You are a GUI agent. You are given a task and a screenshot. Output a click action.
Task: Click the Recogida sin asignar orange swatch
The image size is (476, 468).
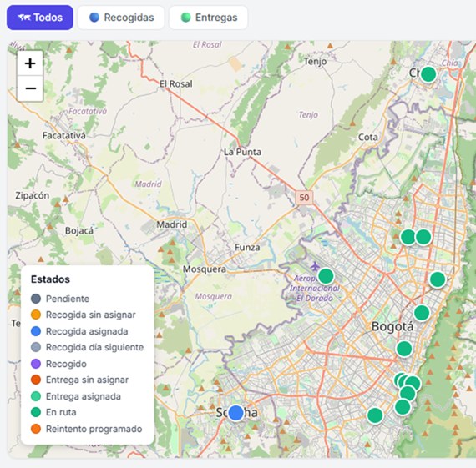coord(36,315)
